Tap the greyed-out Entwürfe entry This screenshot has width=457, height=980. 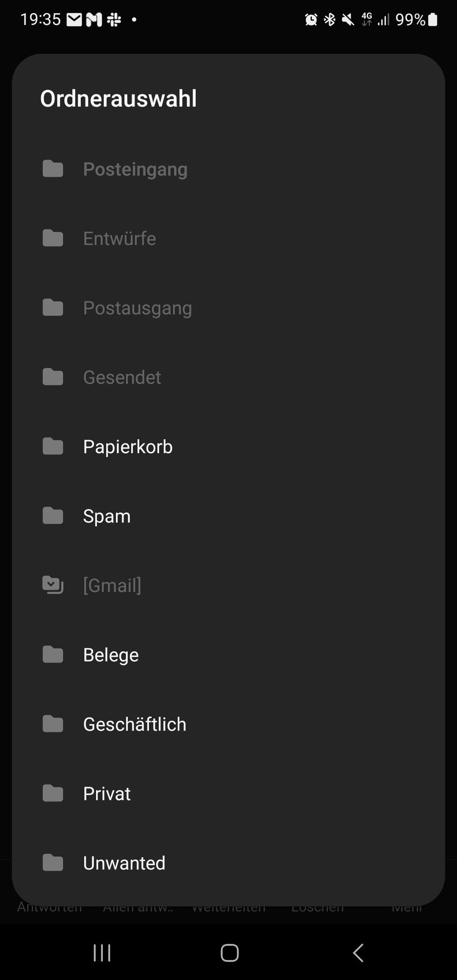tap(228, 238)
